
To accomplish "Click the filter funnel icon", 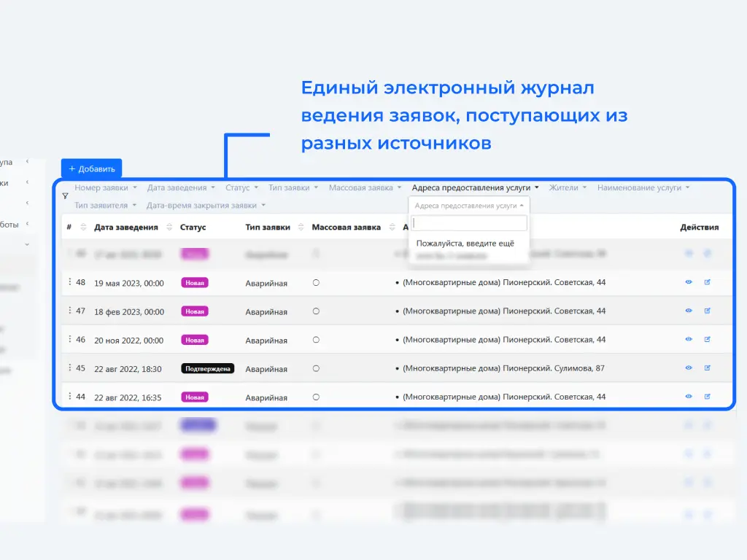I will (x=66, y=196).
